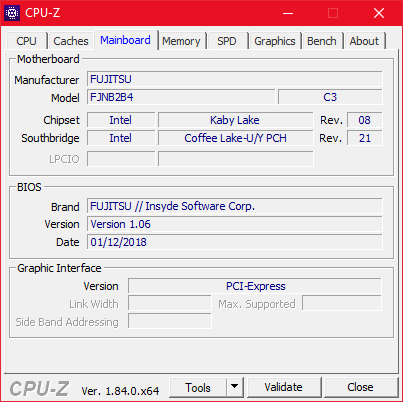Click the Ver. 1.84.0.x64 version text
The width and height of the screenshot is (403, 402).
pos(120,391)
